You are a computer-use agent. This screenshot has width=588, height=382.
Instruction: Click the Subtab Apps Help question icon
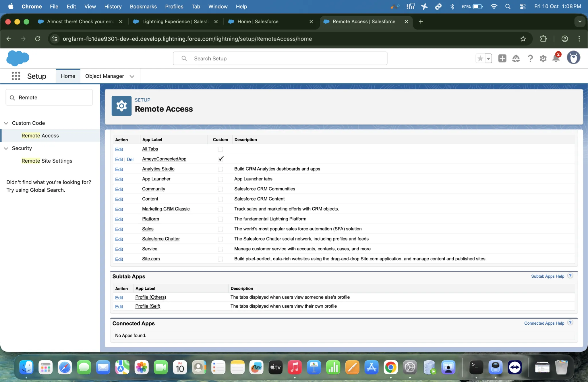coord(570,276)
